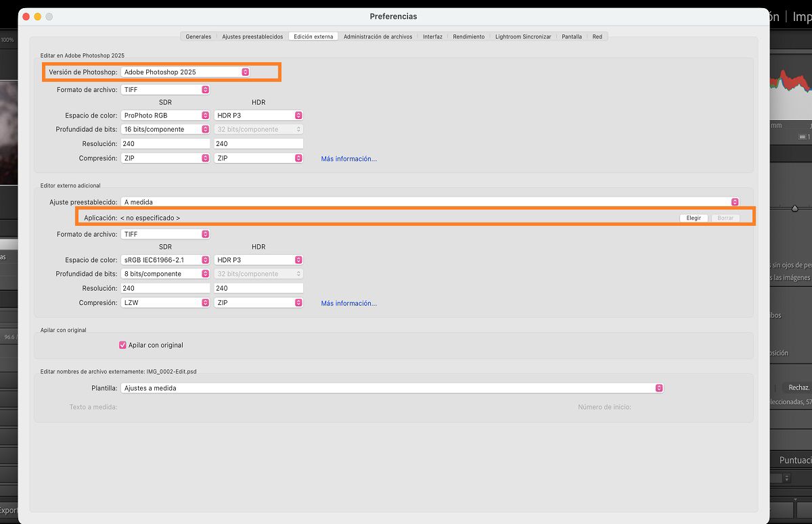Viewport: 812px width, 524px height.
Task: Open the LZW compression dropdown
Action: [x=165, y=303]
